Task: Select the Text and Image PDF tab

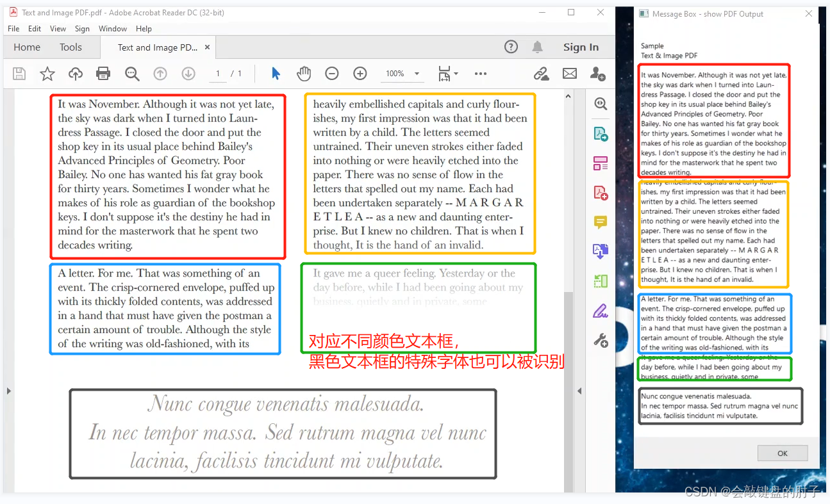Action: point(158,47)
